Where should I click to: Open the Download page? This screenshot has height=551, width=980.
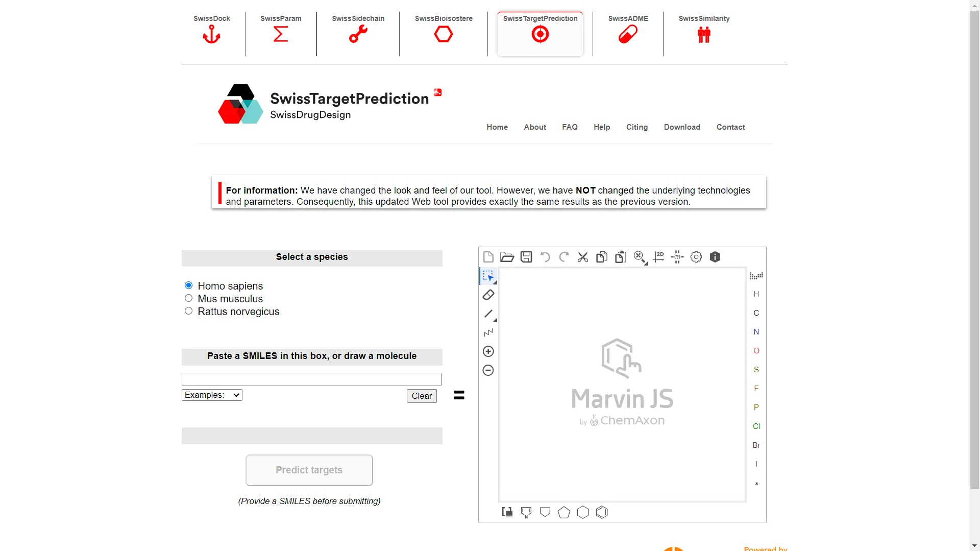point(682,127)
